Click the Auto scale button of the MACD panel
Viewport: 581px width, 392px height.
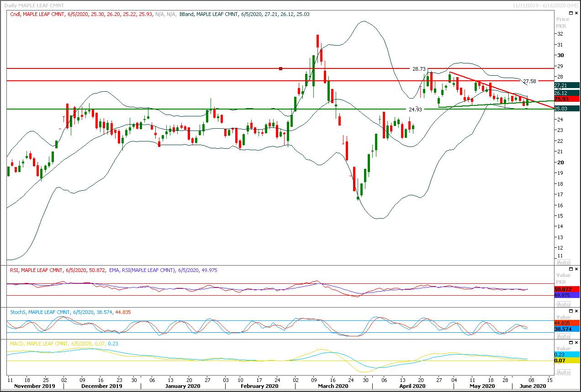tap(564, 372)
